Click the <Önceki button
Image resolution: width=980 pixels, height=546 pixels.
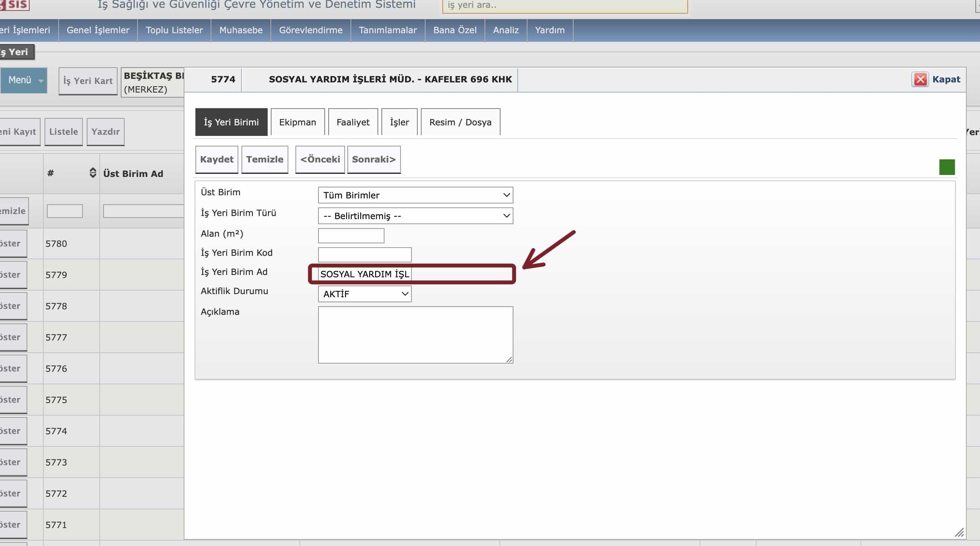click(320, 159)
